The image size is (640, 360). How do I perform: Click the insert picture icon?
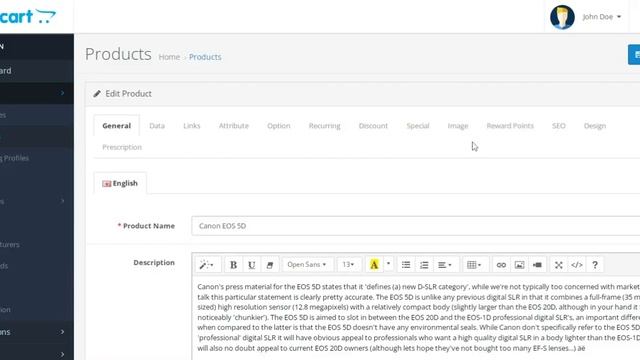tap(519, 265)
